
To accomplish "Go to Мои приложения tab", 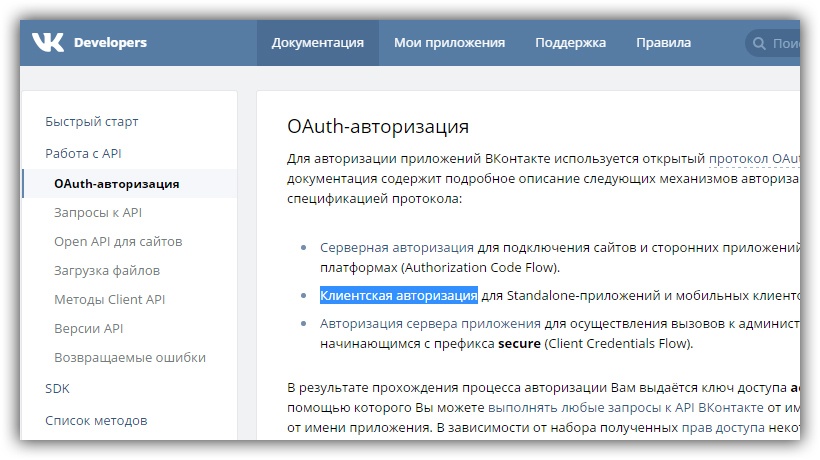I will click(x=449, y=43).
